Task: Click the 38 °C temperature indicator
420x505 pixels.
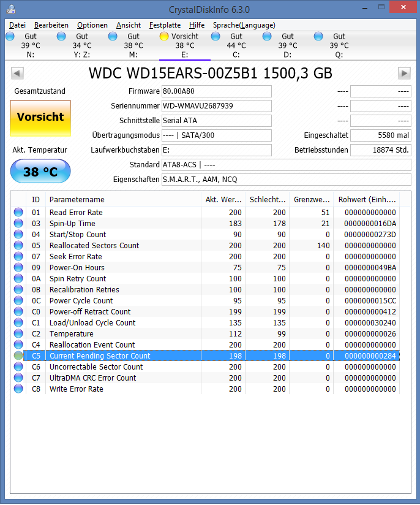Action: 40,172
